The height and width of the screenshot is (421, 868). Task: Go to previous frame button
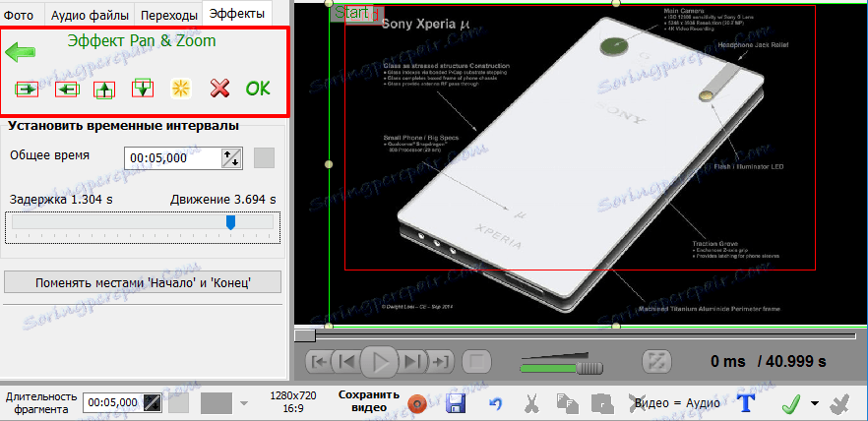coord(347,362)
